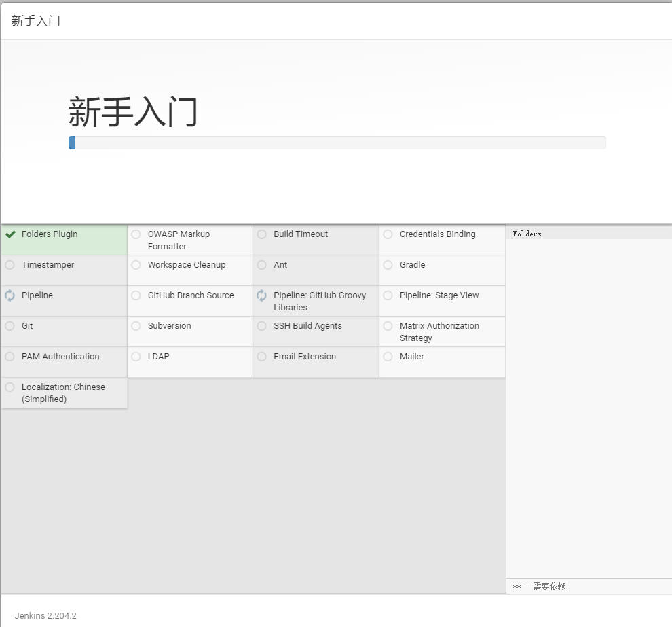Click the Jenkins 2.204.2 version text
This screenshot has height=627, width=672.
click(45, 616)
